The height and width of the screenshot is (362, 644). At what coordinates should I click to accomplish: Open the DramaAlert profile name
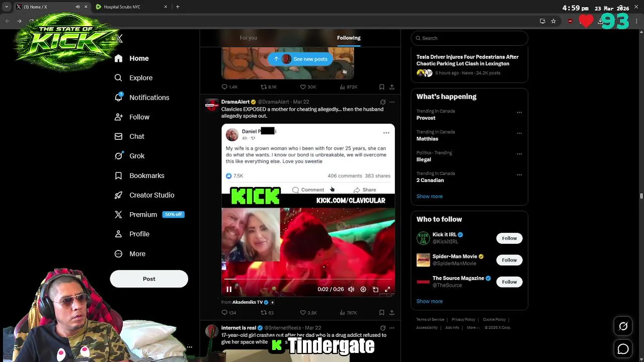[235, 102]
